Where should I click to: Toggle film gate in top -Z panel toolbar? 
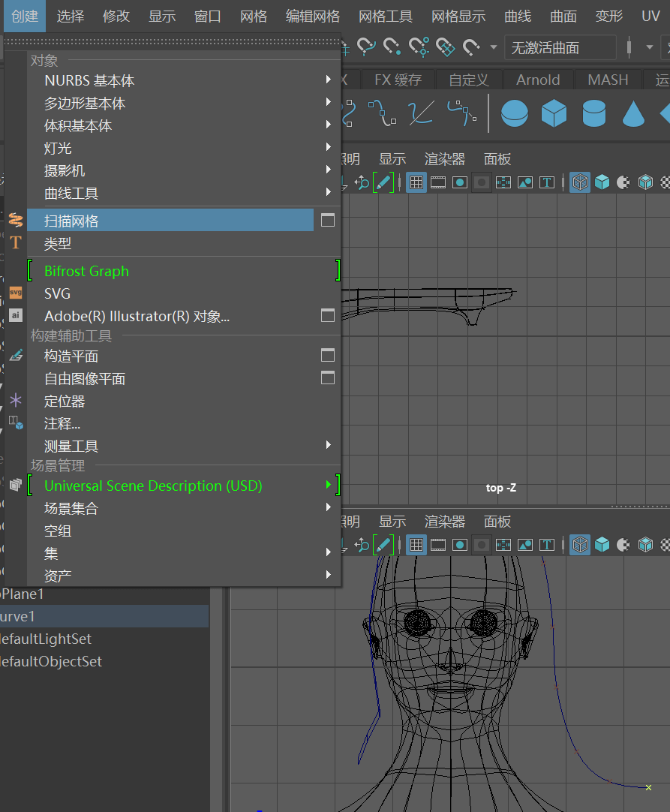click(438, 182)
